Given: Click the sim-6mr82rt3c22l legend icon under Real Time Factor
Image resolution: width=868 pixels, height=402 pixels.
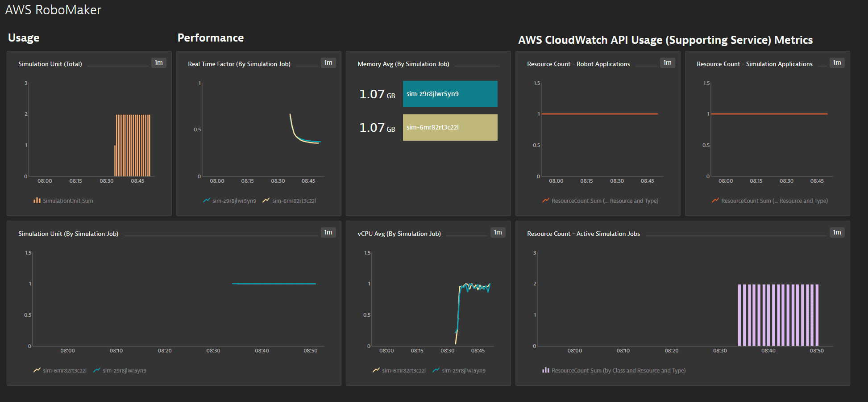Looking at the screenshot, I should pyautogui.click(x=266, y=201).
